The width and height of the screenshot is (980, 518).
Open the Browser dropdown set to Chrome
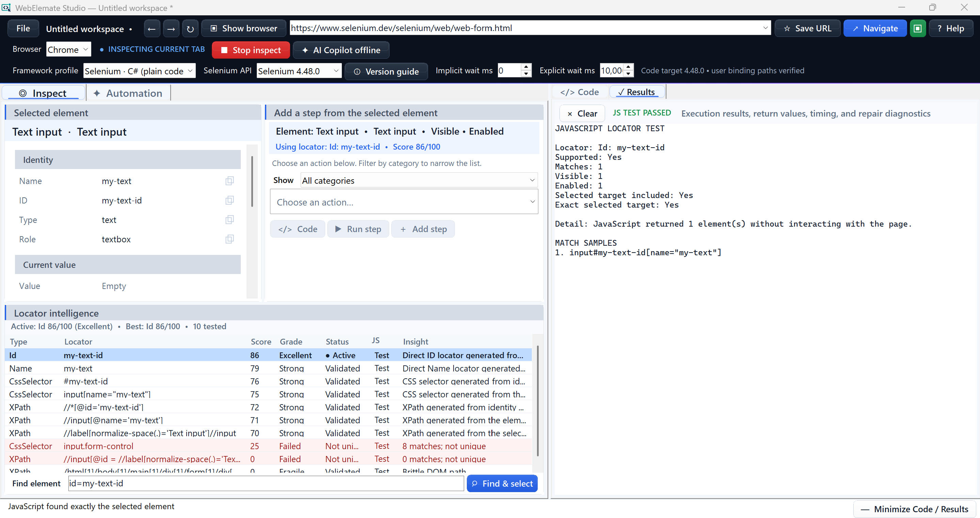tap(68, 49)
